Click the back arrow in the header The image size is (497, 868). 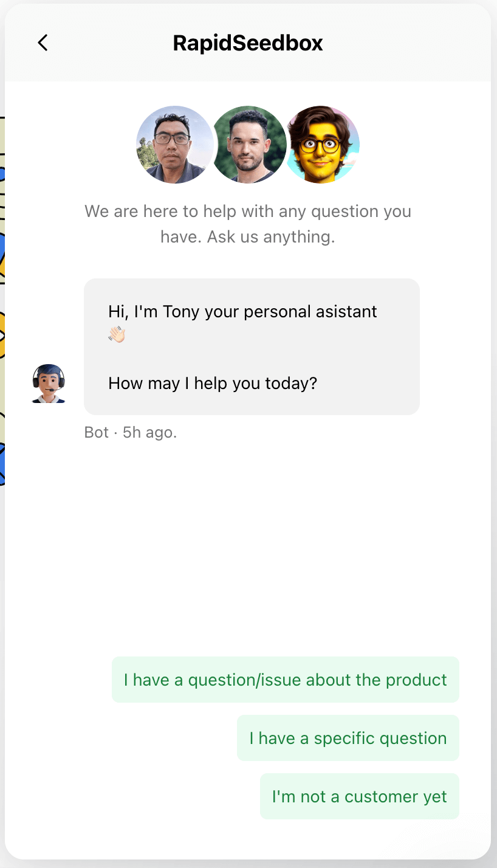(43, 43)
